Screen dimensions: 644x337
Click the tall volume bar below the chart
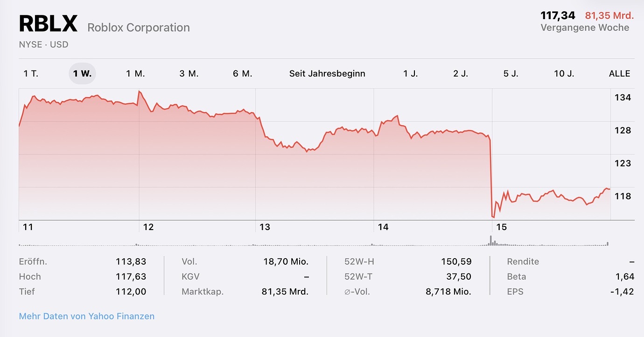[x=490, y=241]
